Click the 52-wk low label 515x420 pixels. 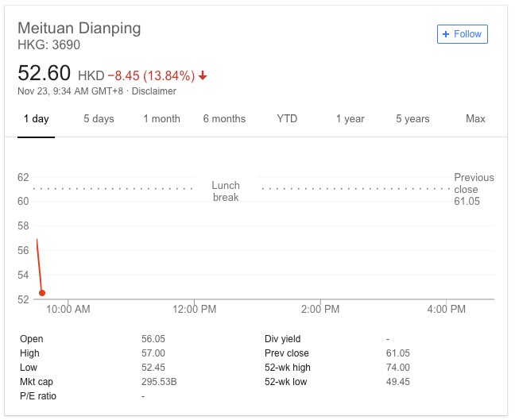[x=286, y=382]
